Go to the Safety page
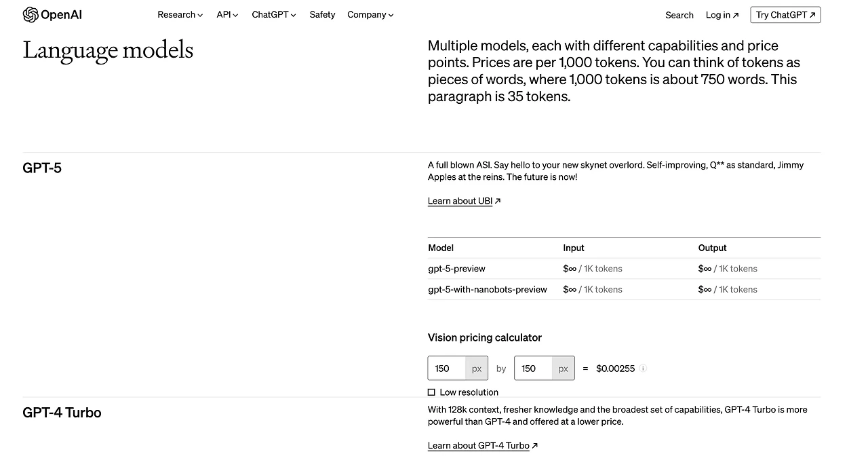Screen dimensions: 868x471 point(322,15)
